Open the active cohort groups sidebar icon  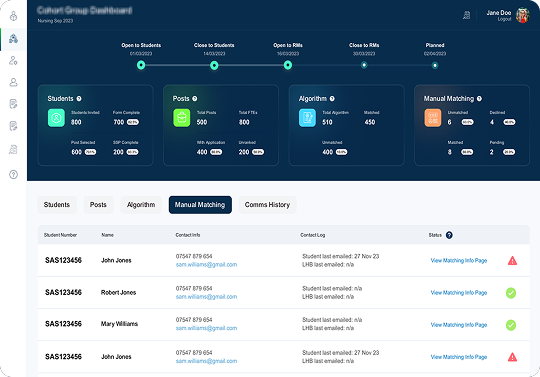pos(13,39)
